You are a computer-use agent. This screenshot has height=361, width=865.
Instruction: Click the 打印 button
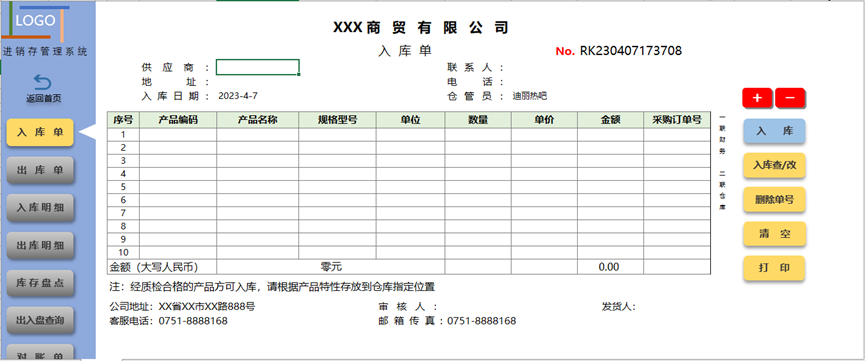(775, 268)
